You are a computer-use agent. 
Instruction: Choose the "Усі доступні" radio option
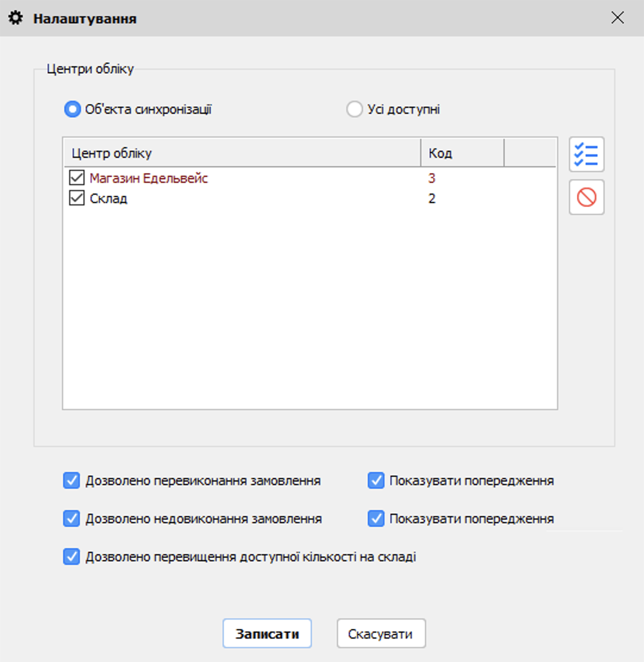pos(354,110)
